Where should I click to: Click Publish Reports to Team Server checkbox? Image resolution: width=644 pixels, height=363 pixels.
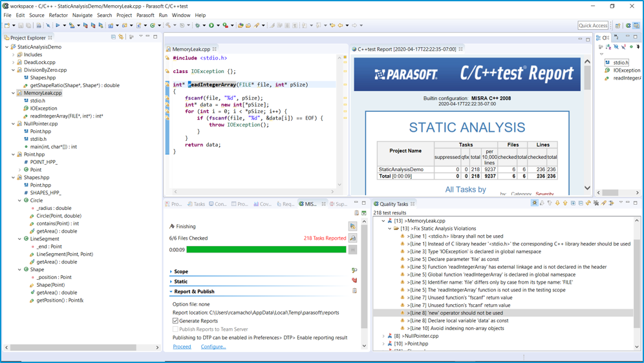[175, 329]
